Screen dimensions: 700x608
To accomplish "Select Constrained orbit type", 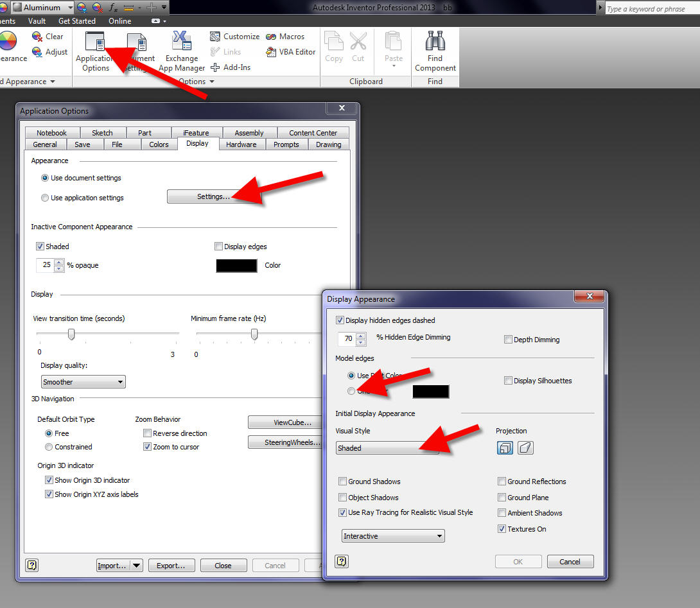I will (49, 447).
